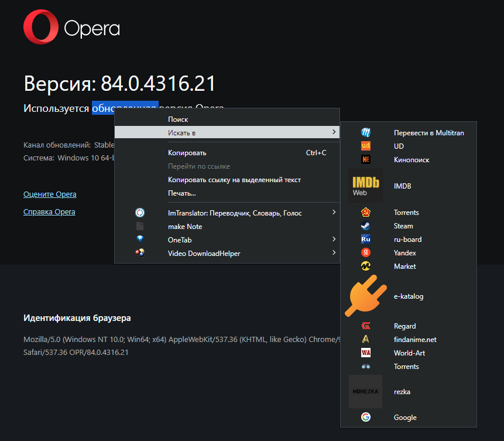Viewport: 504px width, 441px height.
Task: Click the word Используется on the page
Action: [56, 108]
